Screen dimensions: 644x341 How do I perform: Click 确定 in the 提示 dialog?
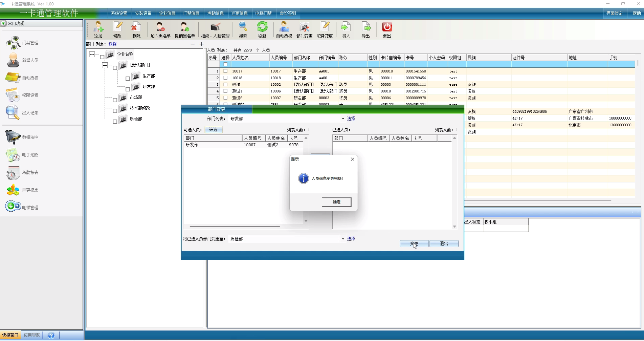pyautogui.click(x=336, y=202)
